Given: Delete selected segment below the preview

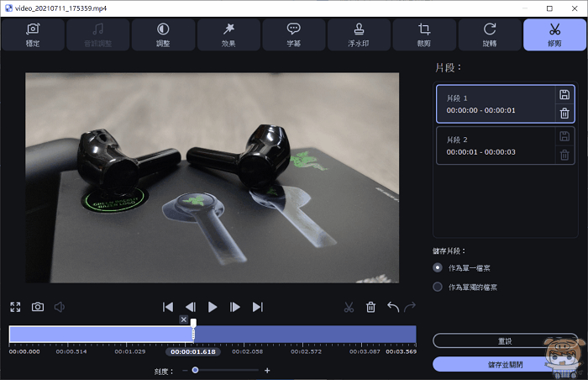Looking at the screenshot, I should [371, 307].
